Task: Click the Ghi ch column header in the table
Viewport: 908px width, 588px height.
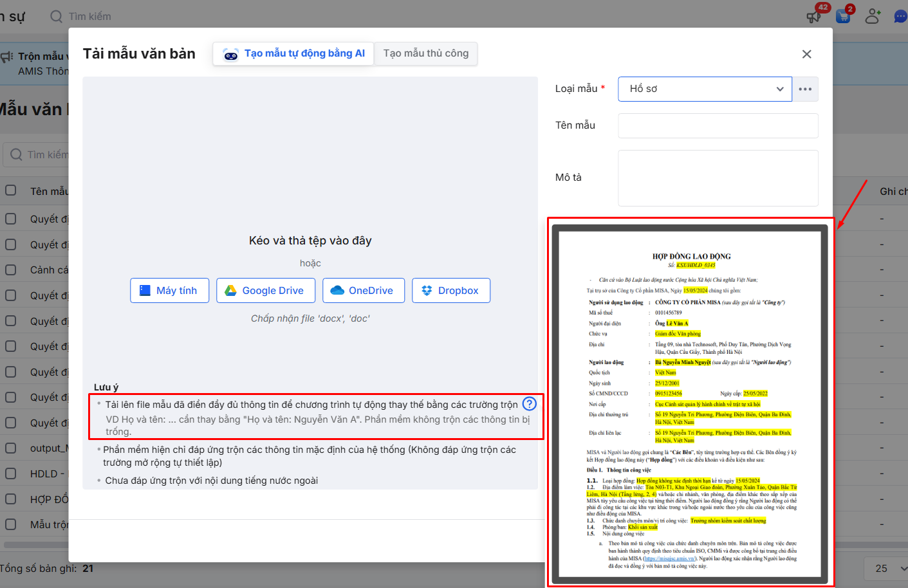Action: point(894,191)
